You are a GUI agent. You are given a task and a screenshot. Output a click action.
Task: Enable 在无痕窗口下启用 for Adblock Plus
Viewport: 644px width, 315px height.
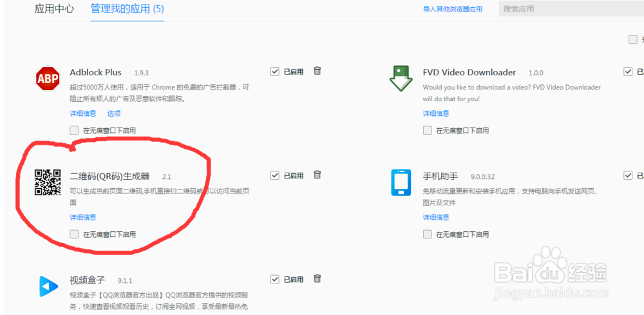74,131
